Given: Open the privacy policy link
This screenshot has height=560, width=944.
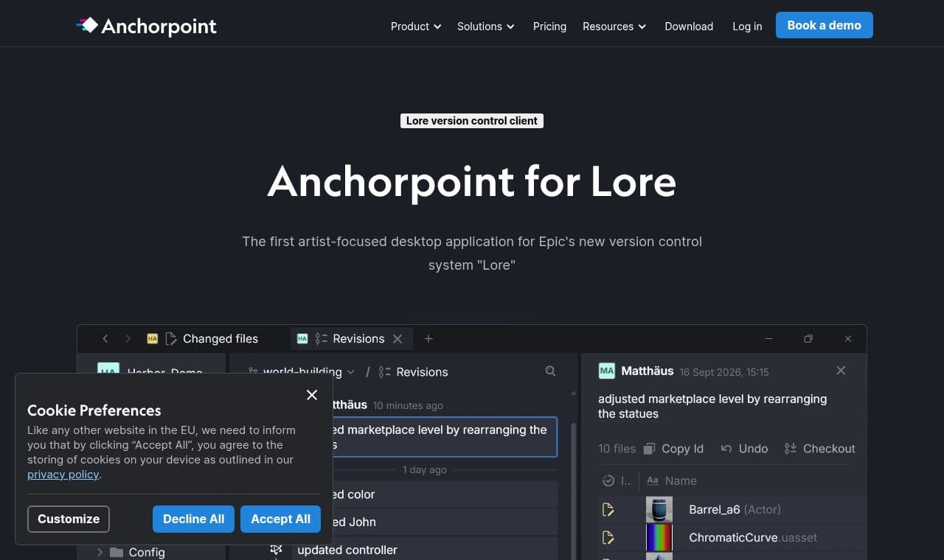Looking at the screenshot, I should pos(63,475).
